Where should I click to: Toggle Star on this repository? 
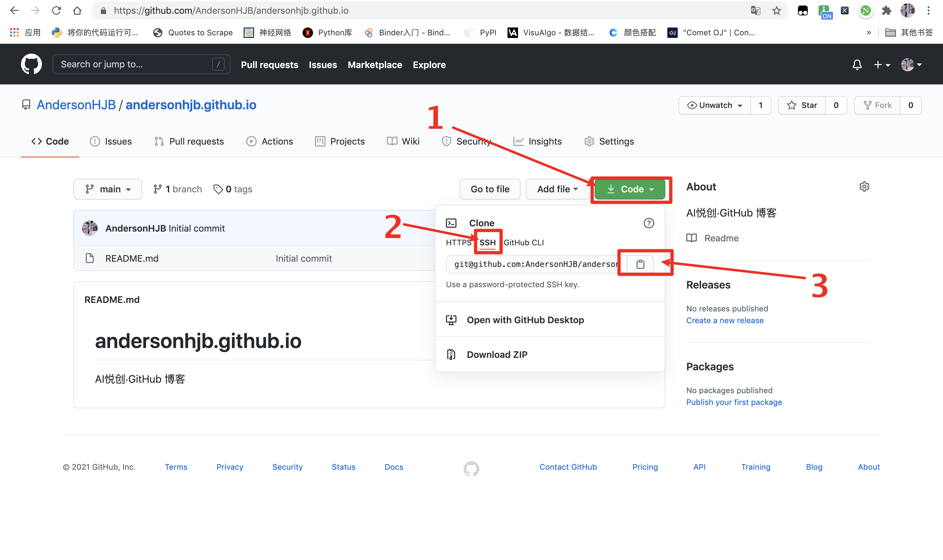tap(802, 105)
